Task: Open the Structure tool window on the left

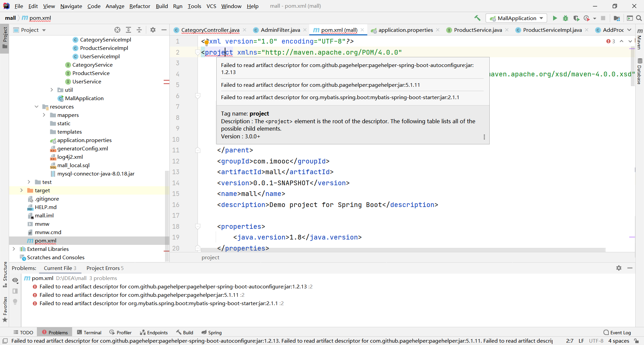Action: tap(5, 275)
